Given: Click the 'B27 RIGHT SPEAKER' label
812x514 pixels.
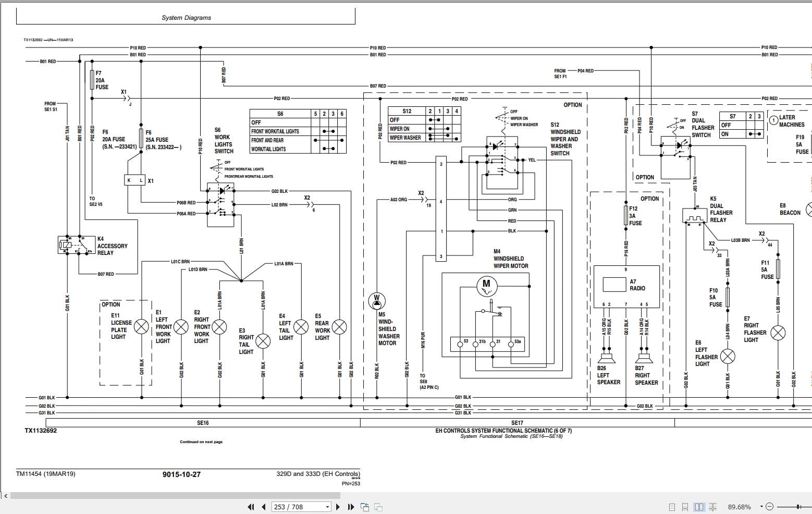Looking at the screenshot, I should pos(646,375).
